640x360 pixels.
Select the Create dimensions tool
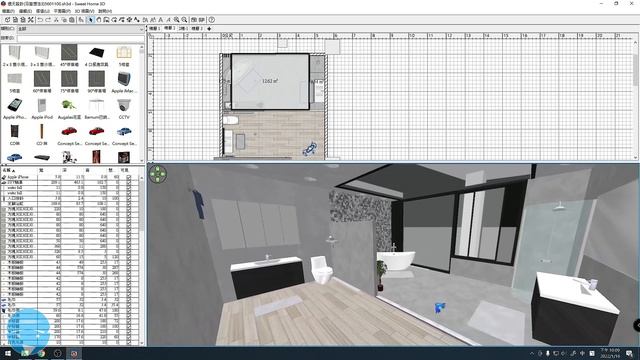tap(129, 20)
